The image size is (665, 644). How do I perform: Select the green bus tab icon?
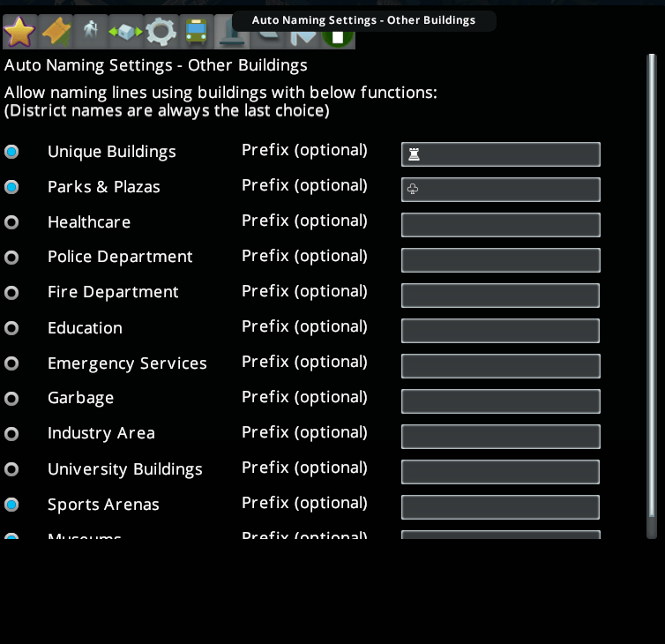click(197, 32)
